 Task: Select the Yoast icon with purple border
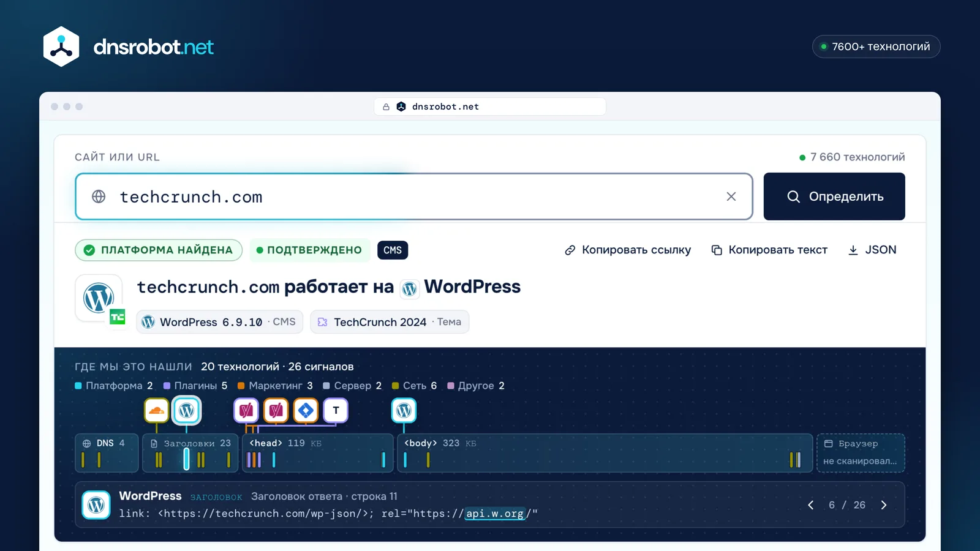(246, 410)
